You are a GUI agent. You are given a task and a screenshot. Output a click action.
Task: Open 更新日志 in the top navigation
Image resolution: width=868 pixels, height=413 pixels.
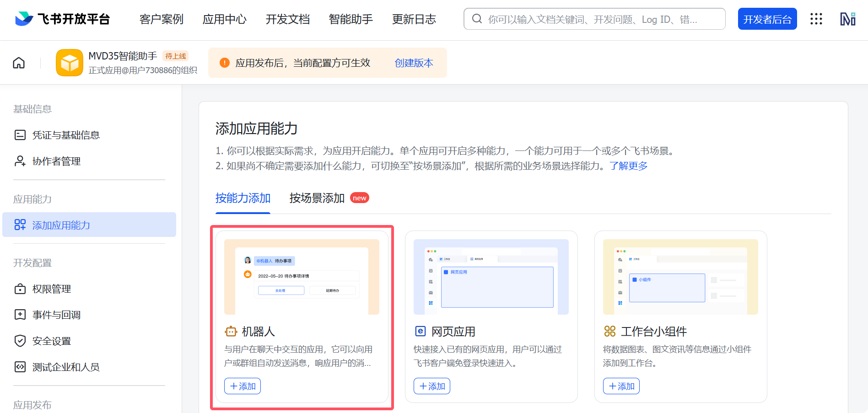pos(414,19)
